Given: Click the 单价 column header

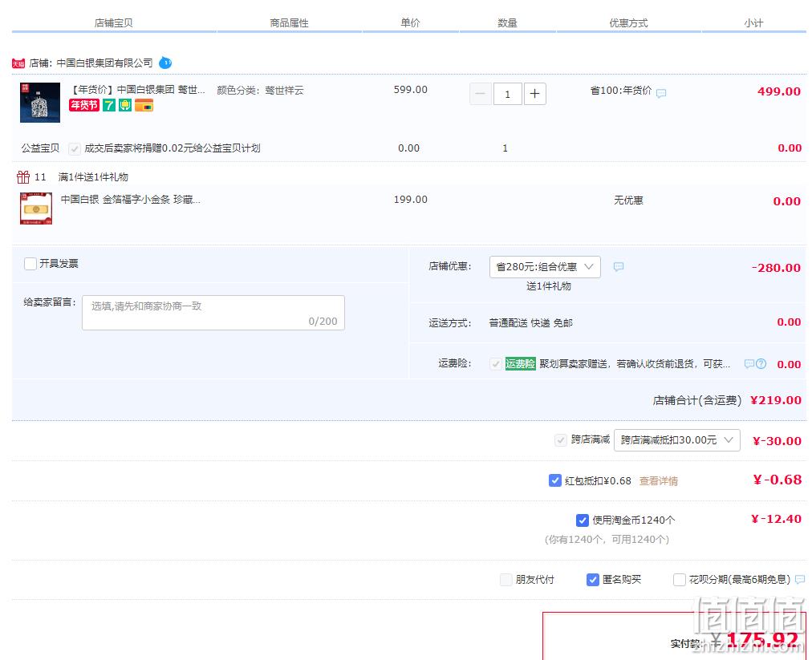Looking at the screenshot, I should pyautogui.click(x=410, y=22).
